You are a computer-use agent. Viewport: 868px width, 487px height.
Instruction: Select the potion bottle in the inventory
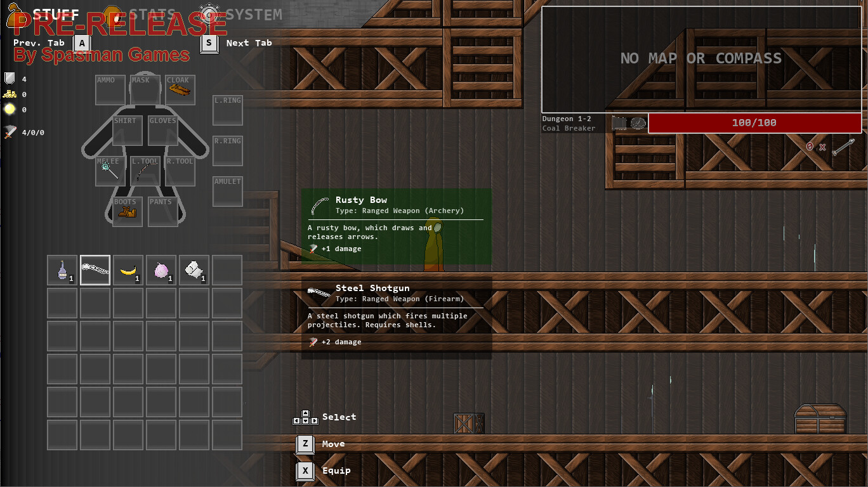coord(62,269)
